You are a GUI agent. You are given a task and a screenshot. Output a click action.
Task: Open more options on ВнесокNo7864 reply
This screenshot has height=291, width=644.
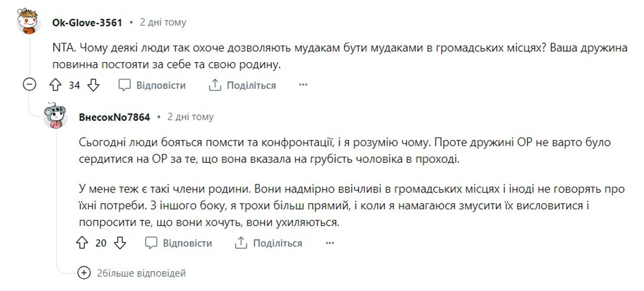[330, 243]
